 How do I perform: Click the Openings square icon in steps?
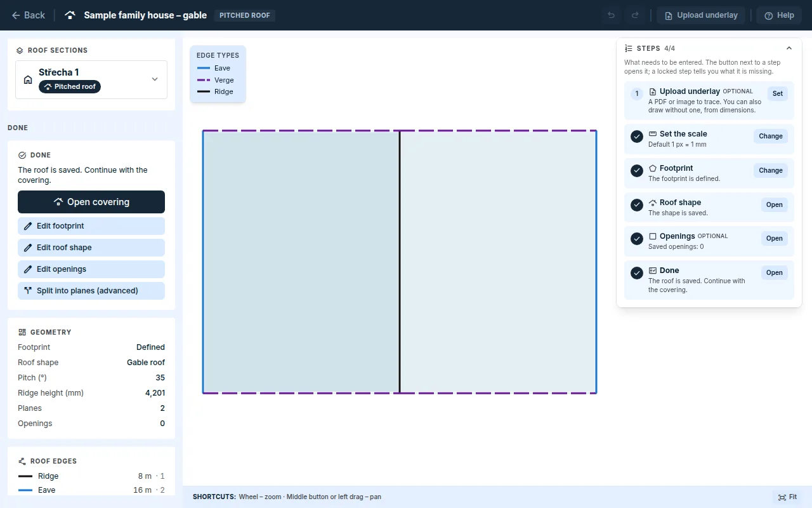(653, 236)
